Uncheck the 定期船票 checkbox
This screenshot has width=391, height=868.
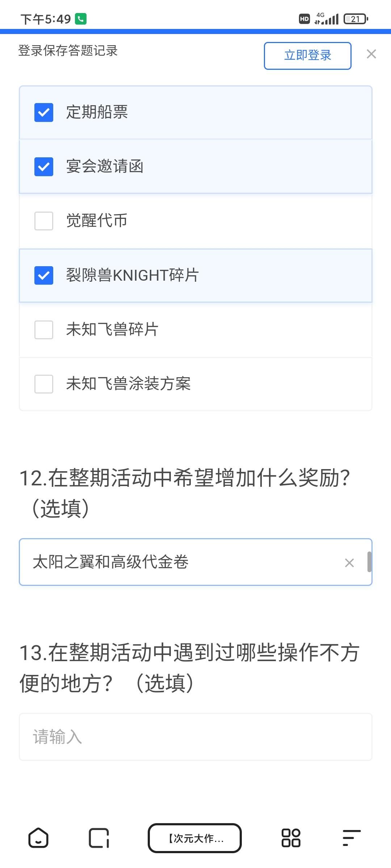44,112
